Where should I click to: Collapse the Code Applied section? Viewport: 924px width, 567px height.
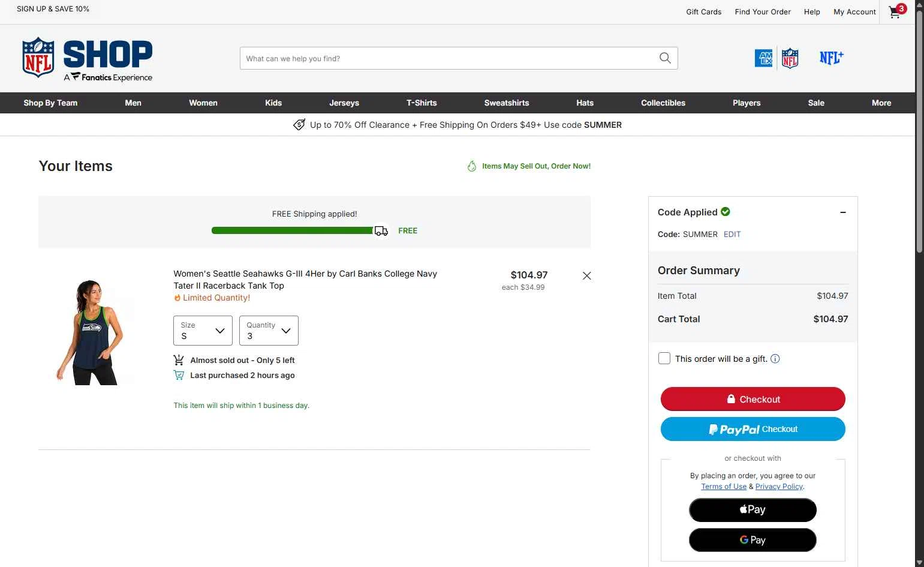pyautogui.click(x=843, y=212)
